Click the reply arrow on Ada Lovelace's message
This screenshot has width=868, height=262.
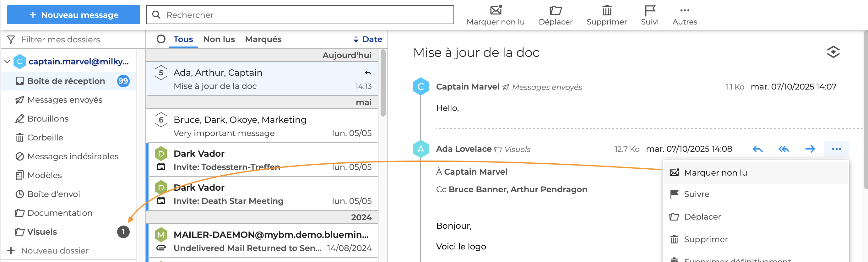click(x=757, y=149)
